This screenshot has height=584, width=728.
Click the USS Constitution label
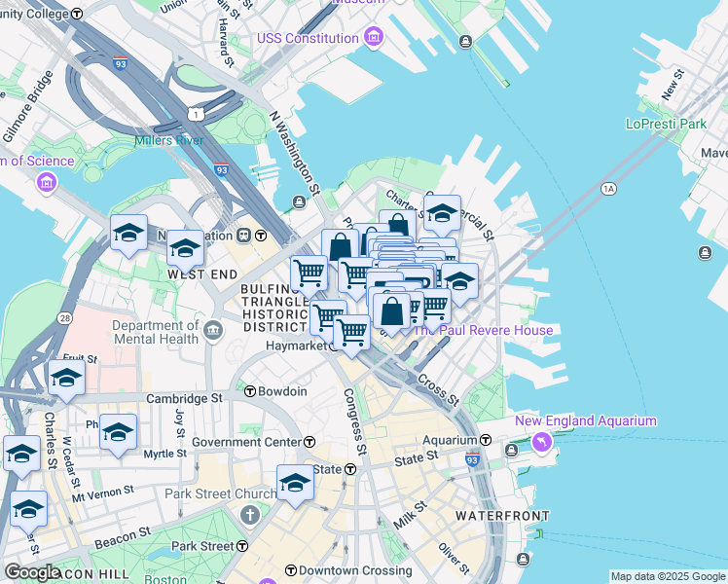(x=308, y=38)
